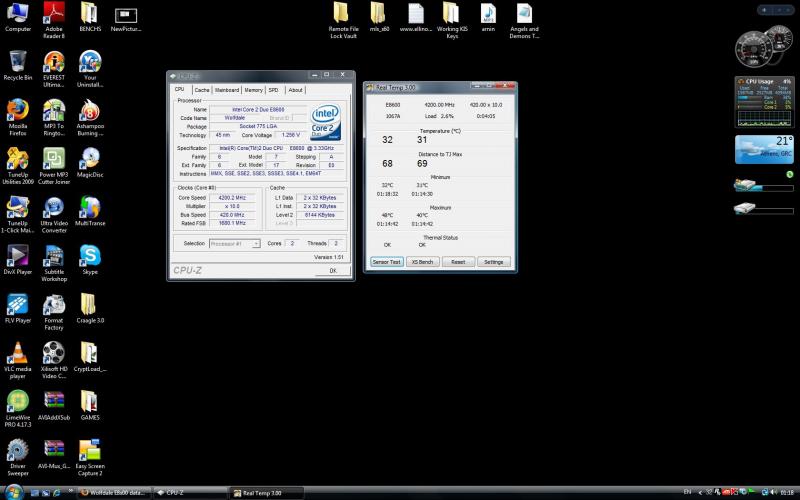Launch Subtitle Workshop

pos(54,263)
